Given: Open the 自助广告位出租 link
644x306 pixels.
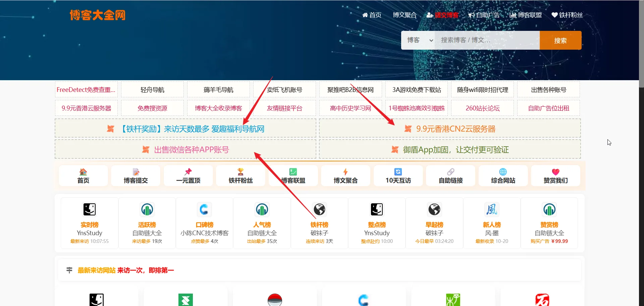Looking at the screenshot, I should 549,108.
